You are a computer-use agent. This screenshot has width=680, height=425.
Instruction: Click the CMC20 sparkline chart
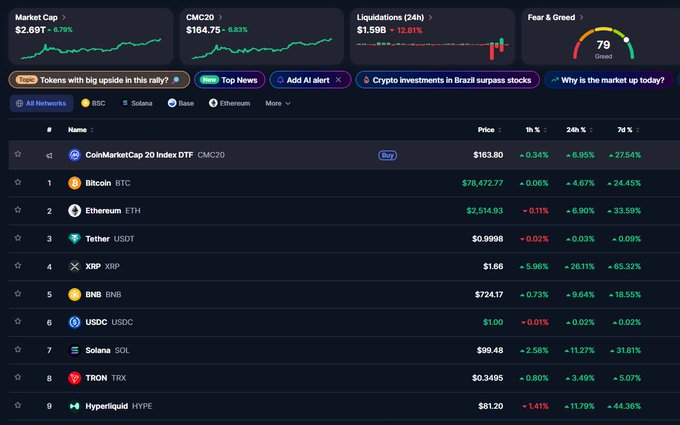tap(262, 49)
